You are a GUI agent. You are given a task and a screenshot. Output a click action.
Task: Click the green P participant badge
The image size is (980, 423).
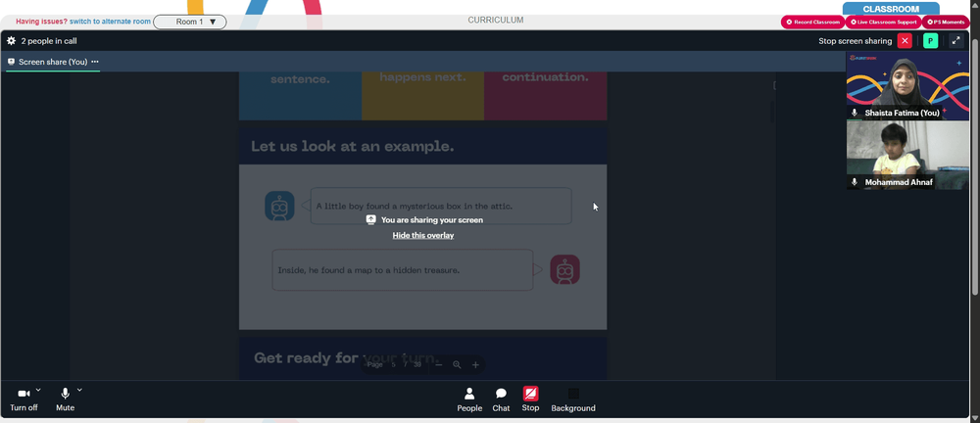[931, 40]
